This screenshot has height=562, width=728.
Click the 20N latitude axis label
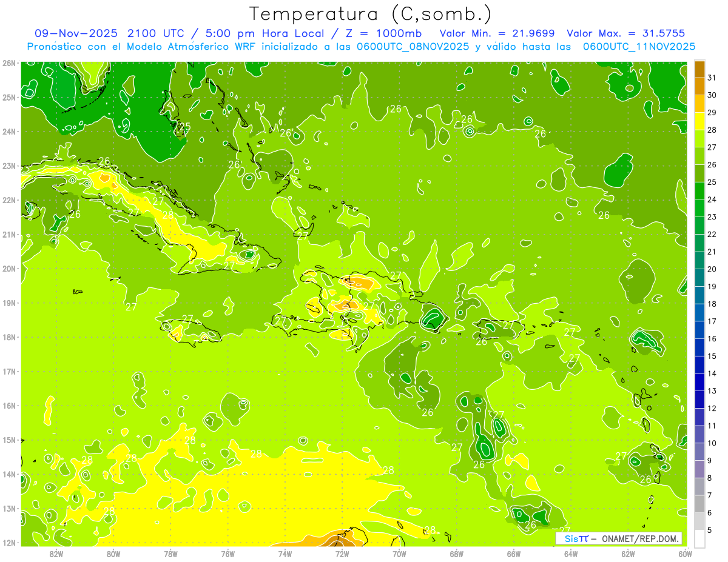click(8, 268)
